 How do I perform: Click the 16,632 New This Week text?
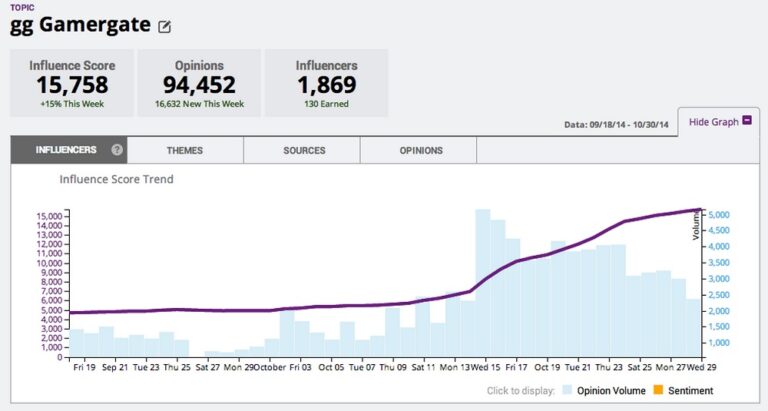coord(199,104)
